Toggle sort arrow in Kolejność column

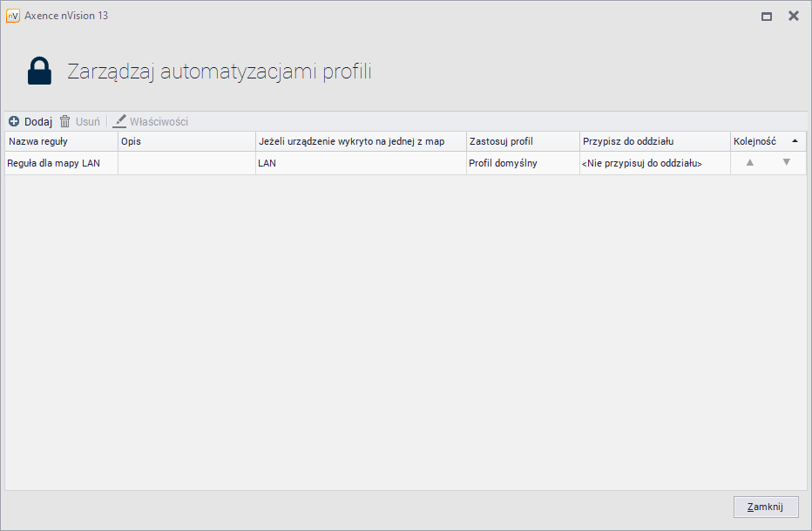(795, 141)
